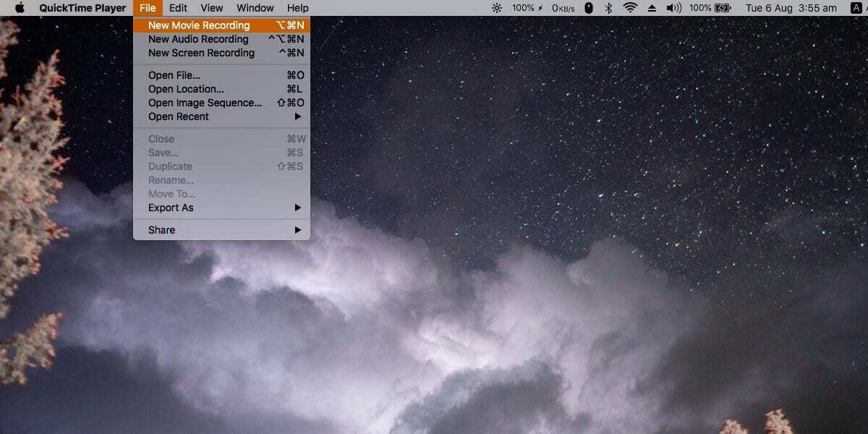Click the Apple logo
The image size is (868, 434).
click(x=18, y=8)
